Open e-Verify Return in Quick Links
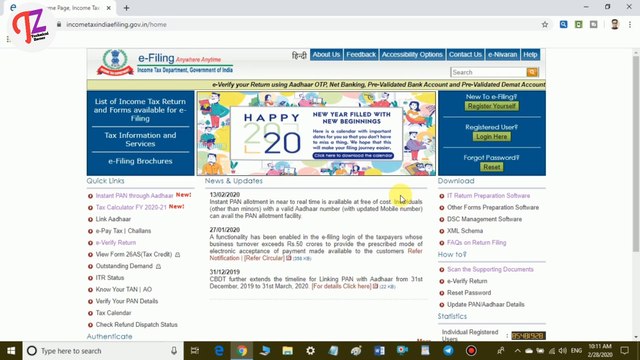The height and width of the screenshot is (360, 640). click(x=116, y=242)
